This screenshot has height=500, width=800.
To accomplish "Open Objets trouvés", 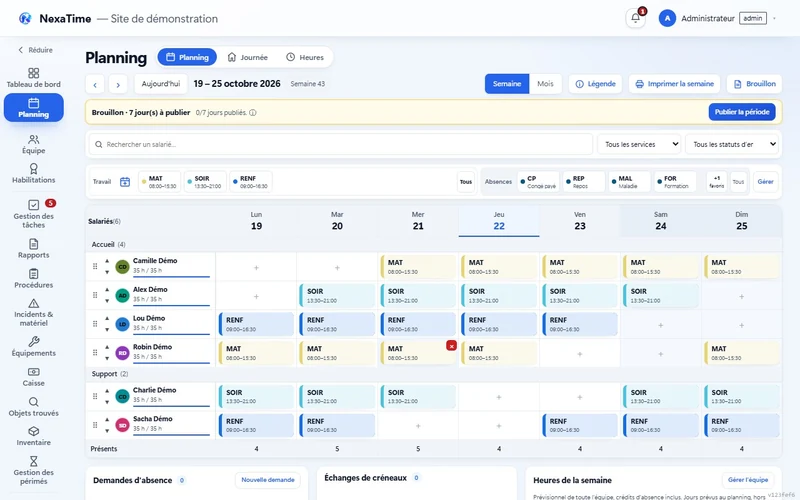I will (x=34, y=407).
